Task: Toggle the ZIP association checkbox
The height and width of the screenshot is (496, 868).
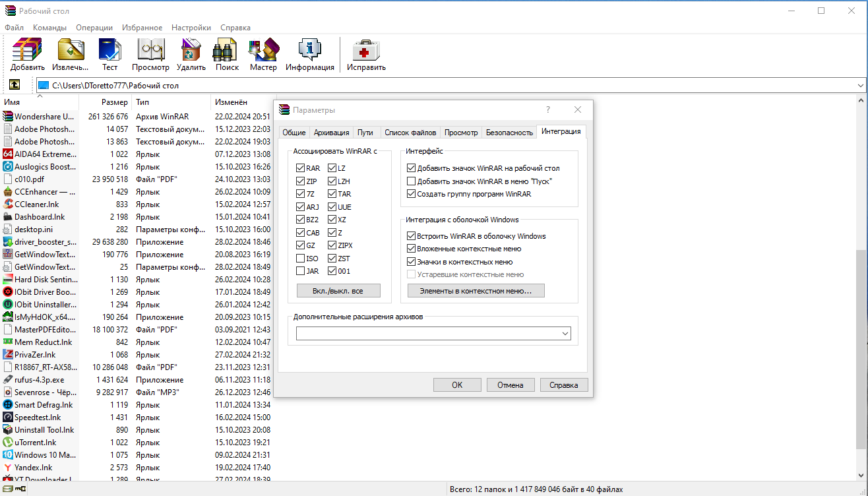Action: coord(301,181)
